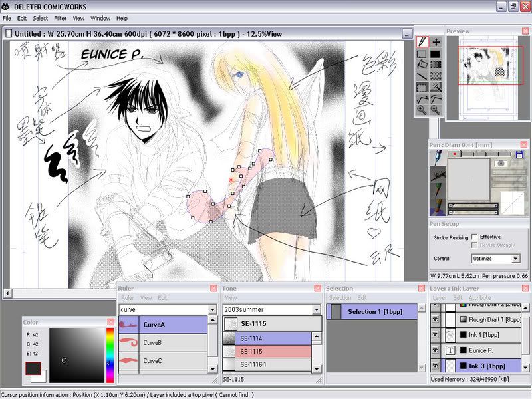Select the Pen tool in the toolbox
Screen dimensions: 532x399
(x=422, y=42)
